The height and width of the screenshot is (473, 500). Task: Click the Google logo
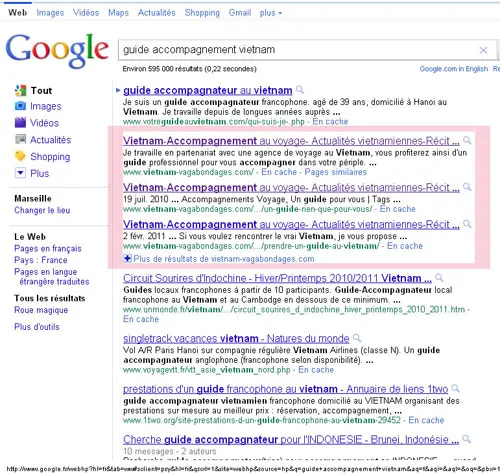57,50
